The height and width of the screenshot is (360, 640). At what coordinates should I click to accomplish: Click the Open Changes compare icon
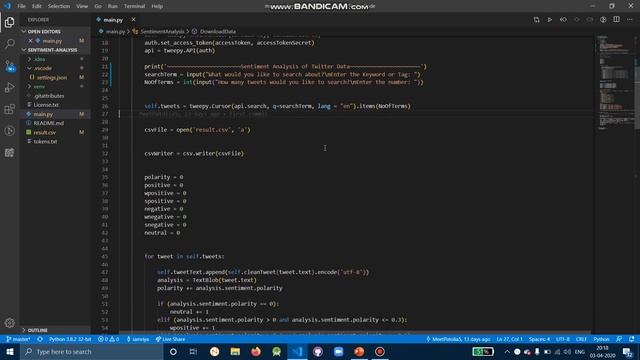[x=536, y=20]
